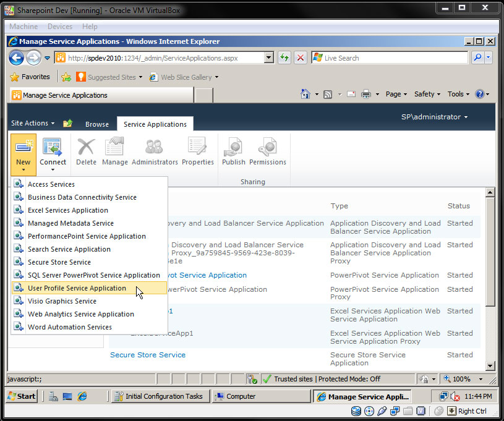Click the Manage ribbon icon
This screenshot has width=504, height=421.
click(x=114, y=147)
